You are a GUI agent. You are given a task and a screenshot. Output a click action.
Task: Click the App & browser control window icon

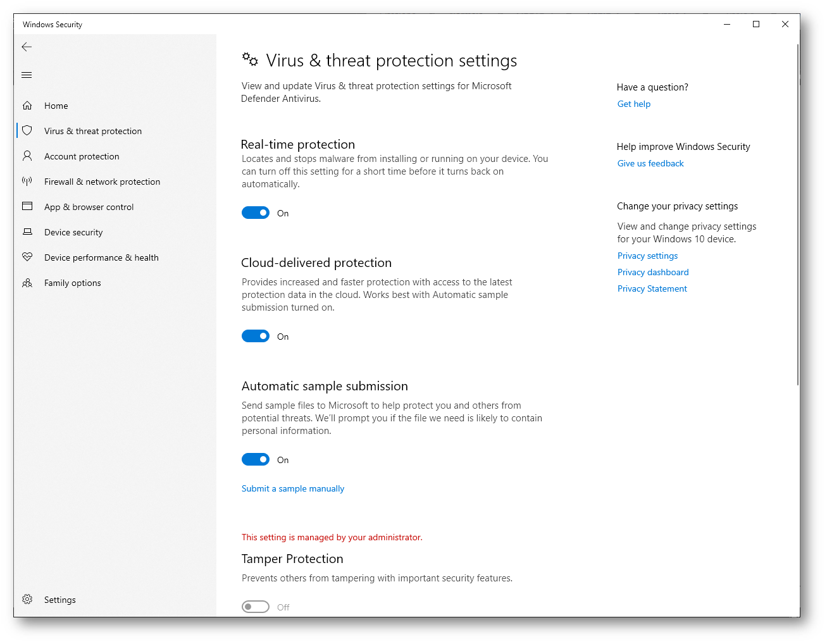coord(27,206)
